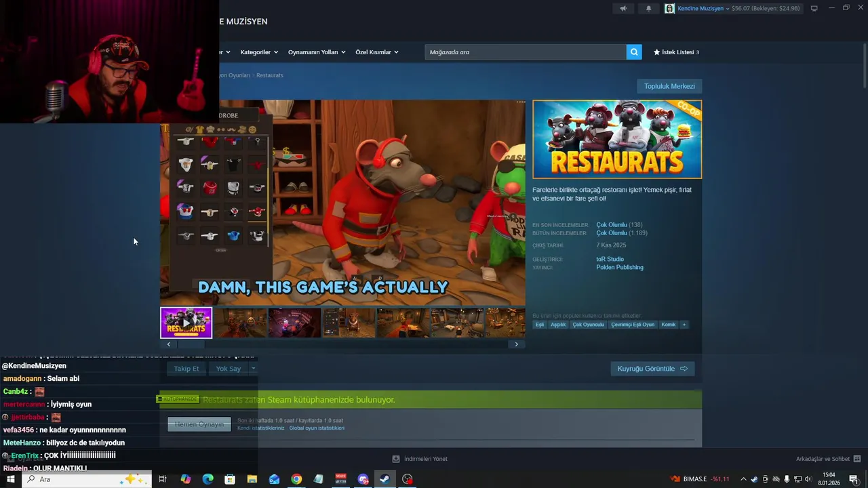868x488 pixels.
Task: Add a tag with the plus button
Action: (684, 325)
